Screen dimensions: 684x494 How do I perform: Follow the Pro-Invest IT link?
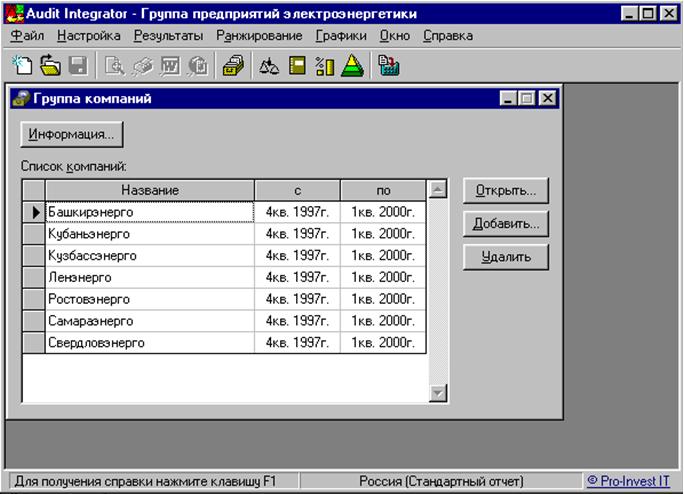(629, 481)
